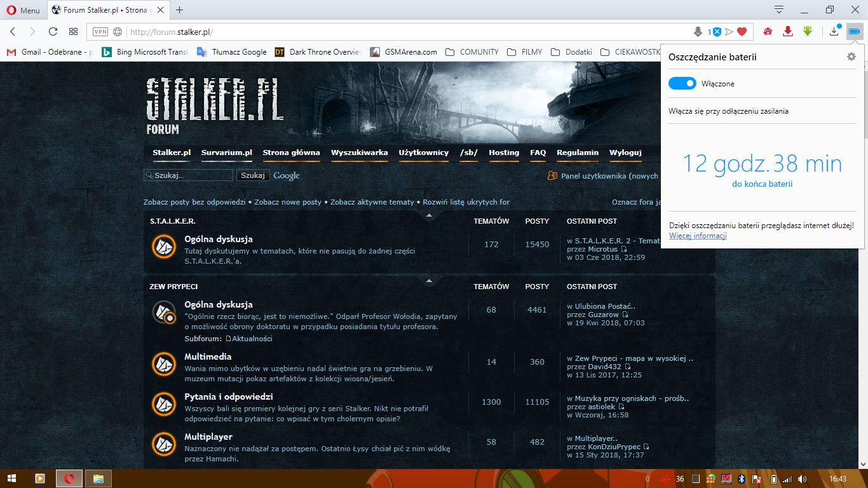This screenshot has height=488, width=868.
Task: Open Wyszukiwarka navigation item
Action: [x=359, y=152]
